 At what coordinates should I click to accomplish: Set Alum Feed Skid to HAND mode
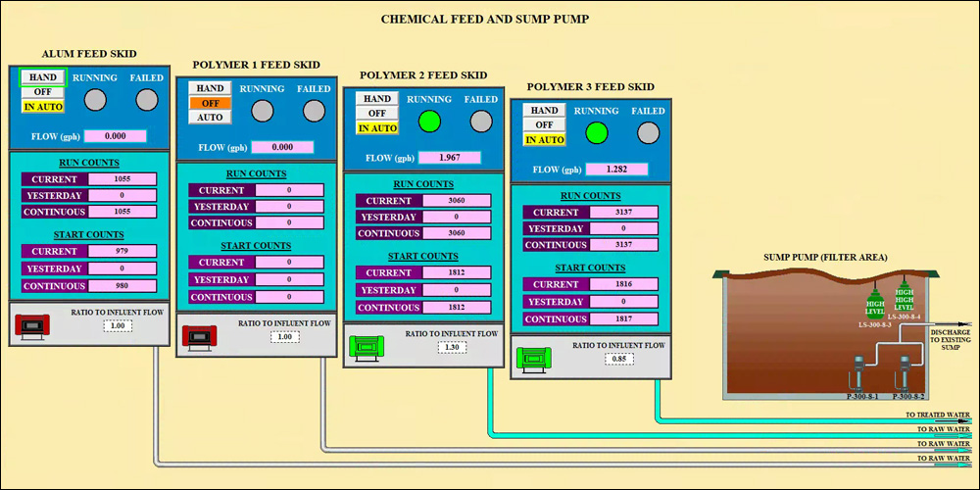coord(43,77)
